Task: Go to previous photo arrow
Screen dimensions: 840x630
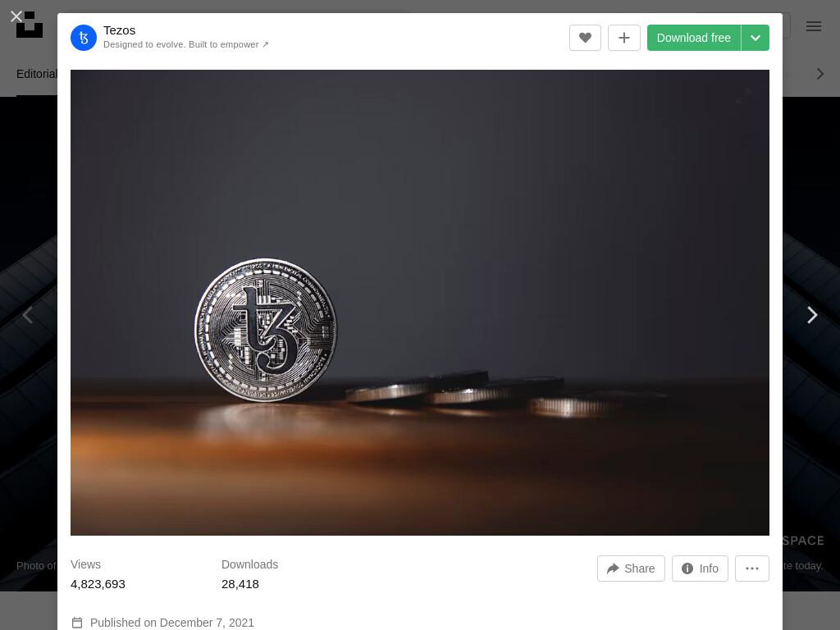Action: (28, 315)
